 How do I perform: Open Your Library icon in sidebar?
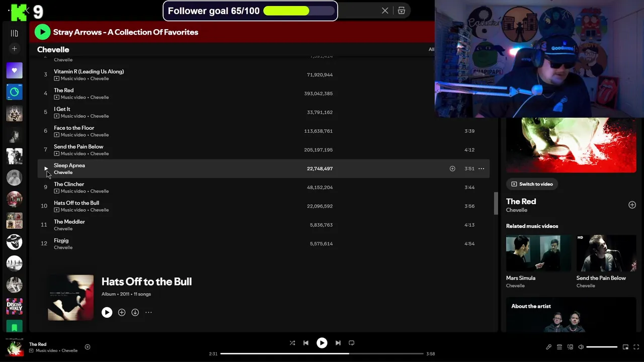pos(14,33)
